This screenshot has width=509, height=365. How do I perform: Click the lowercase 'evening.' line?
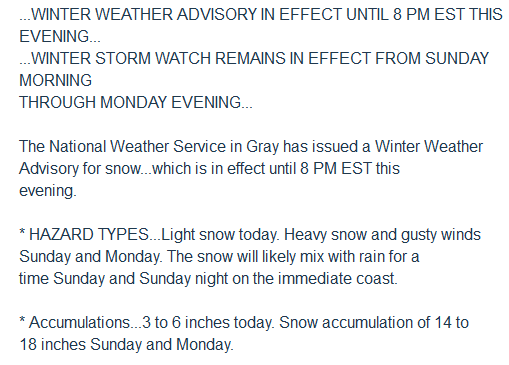click(x=48, y=191)
